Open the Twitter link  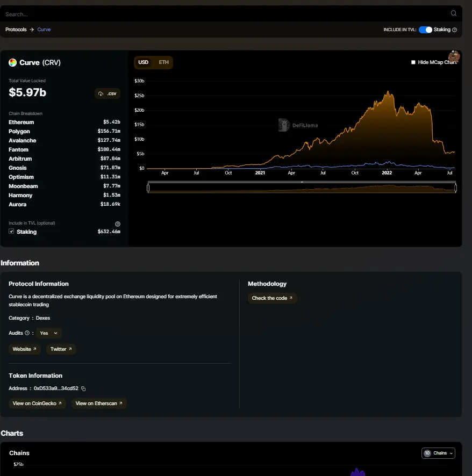point(61,349)
